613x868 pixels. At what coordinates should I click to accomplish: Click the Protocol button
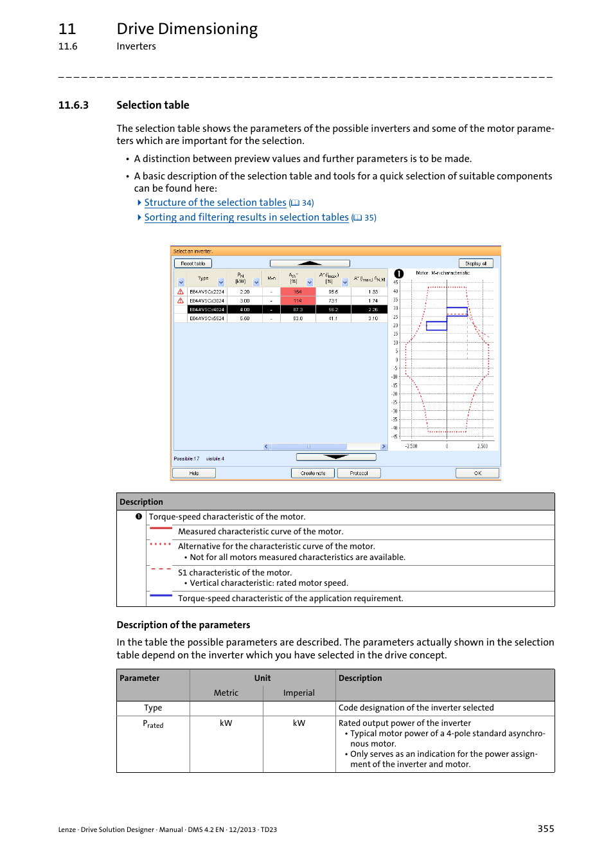point(359,473)
